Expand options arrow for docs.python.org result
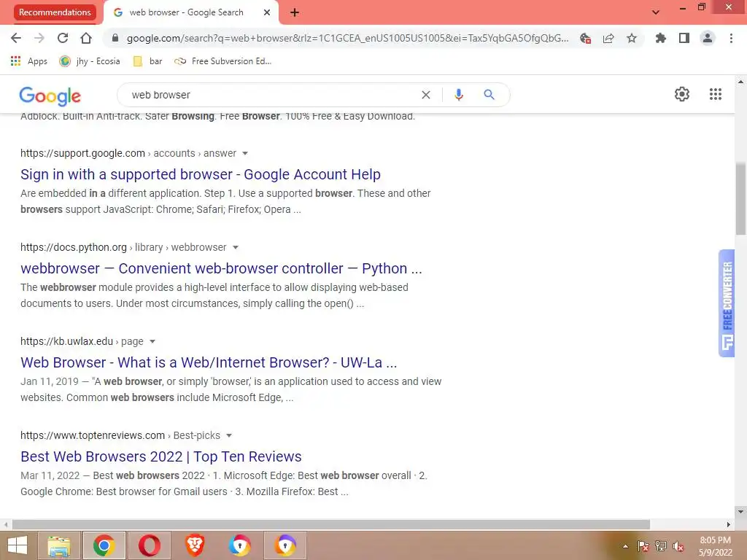Viewport: 747px width, 560px height. (x=236, y=248)
